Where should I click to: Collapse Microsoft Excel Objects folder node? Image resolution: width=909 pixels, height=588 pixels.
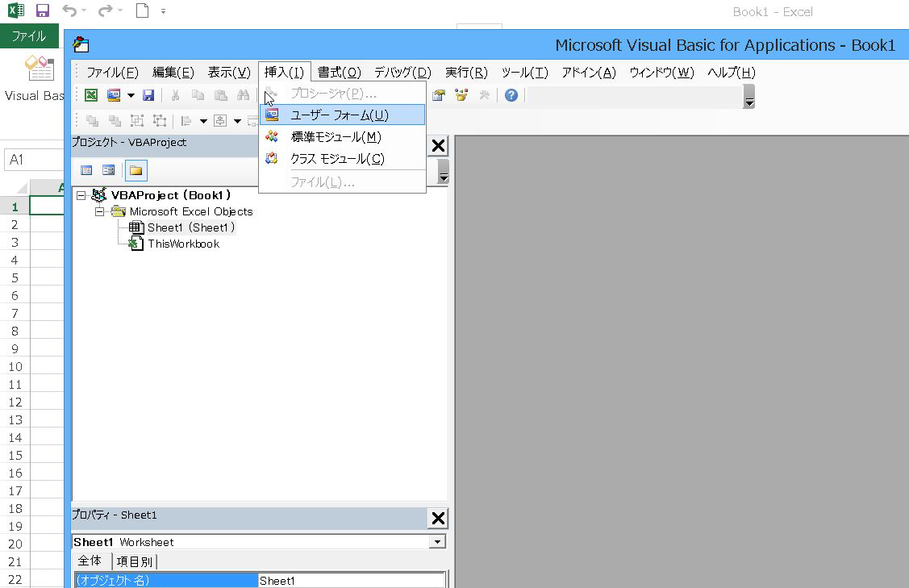[100, 211]
